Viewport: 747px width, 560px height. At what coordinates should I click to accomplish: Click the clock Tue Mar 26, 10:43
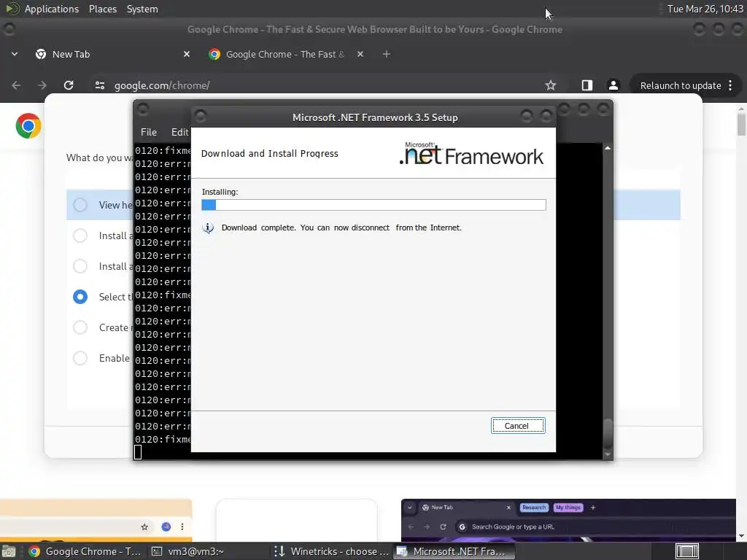(705, 9)
